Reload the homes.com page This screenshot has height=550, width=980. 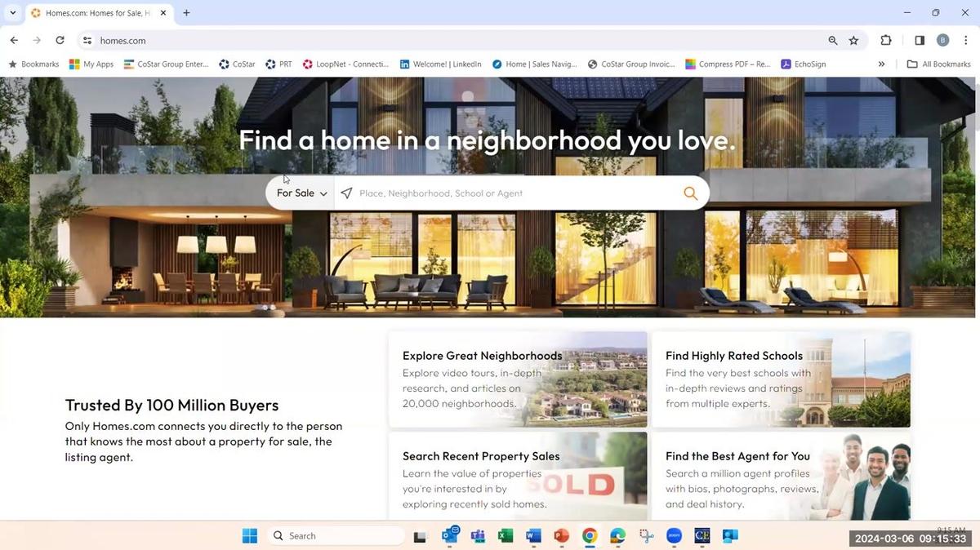coord(60,40)
